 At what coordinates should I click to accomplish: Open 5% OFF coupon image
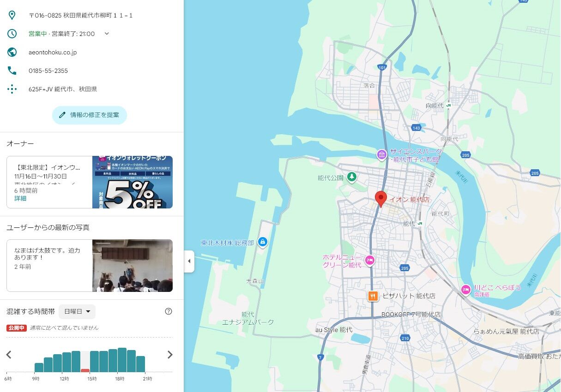[133, 182]
